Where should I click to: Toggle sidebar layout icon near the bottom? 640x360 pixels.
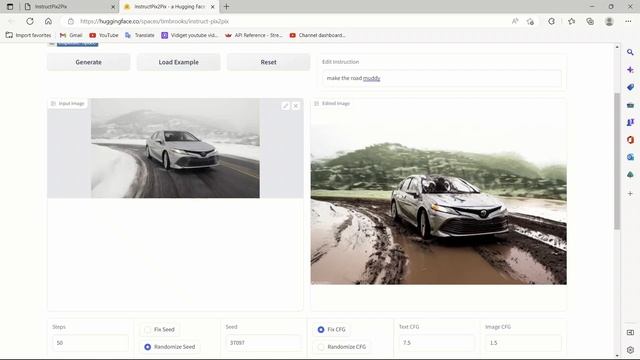click(630, 333)
